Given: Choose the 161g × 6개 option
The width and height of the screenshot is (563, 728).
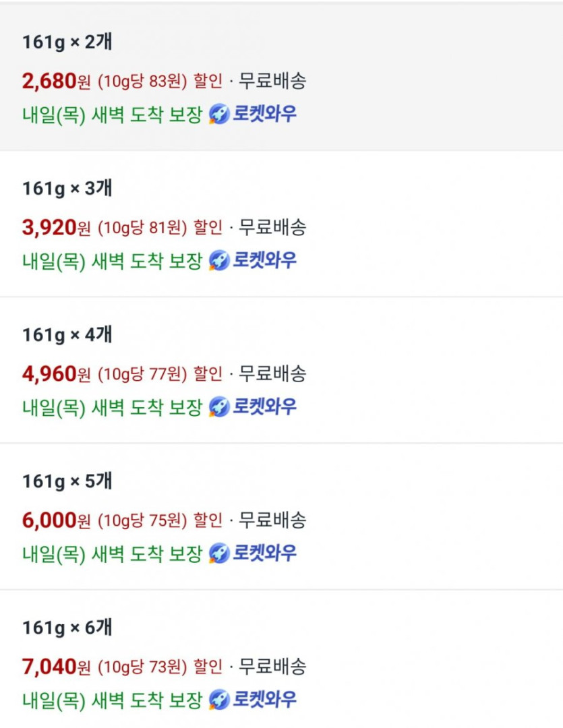Looking at the screenshot, I should coord(67,628).
